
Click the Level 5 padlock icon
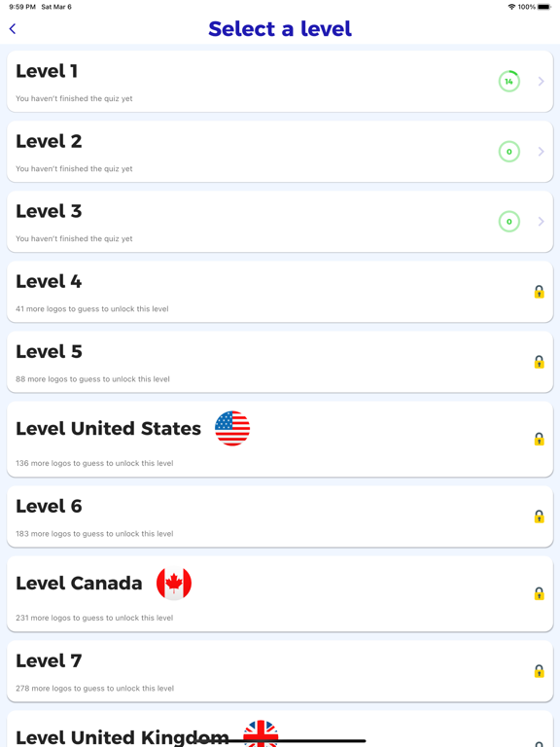[x=539, y=362]
